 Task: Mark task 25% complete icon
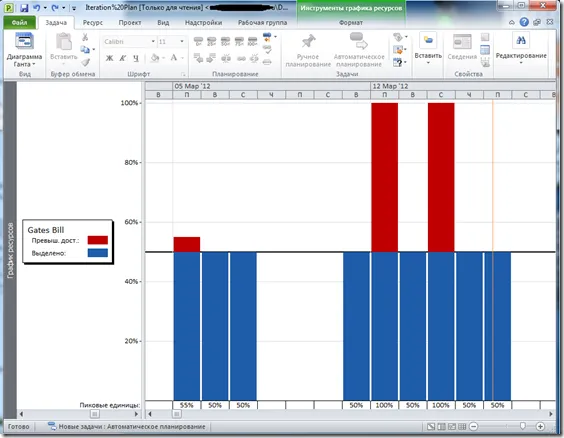tap(212, 41)
